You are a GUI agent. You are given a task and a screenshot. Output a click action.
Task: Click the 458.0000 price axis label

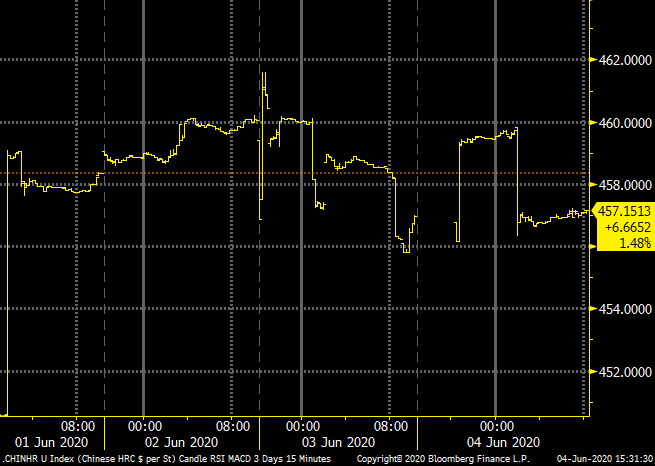pyautogui.click(x=626, y=186)
